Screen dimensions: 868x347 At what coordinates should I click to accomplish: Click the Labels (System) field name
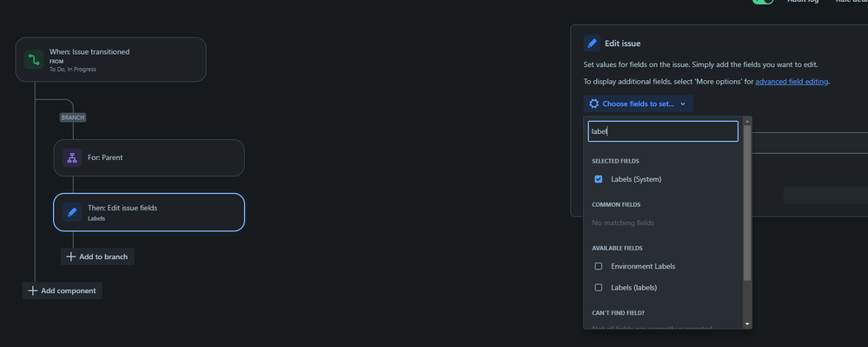pos(636,179)
